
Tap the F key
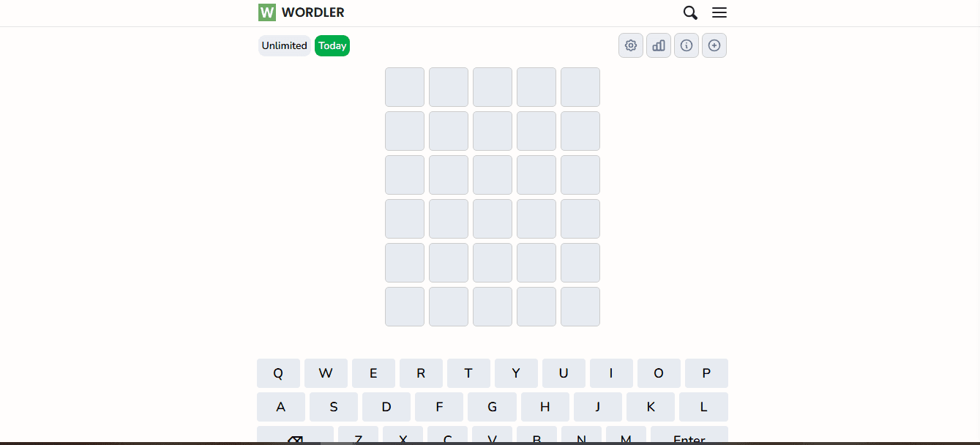pos(439,407)
